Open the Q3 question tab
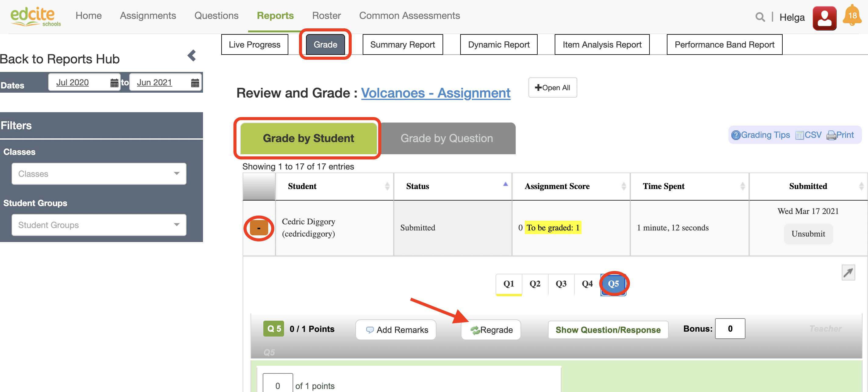The image size is (868, 392). tap(561, 284)
